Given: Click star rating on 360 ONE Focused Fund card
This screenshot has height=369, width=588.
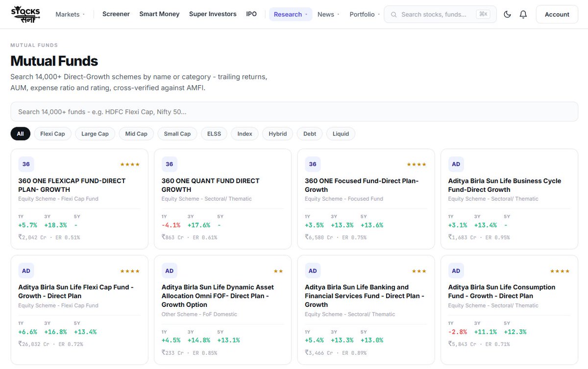Looking at the screenshot, I should [417, 164].
